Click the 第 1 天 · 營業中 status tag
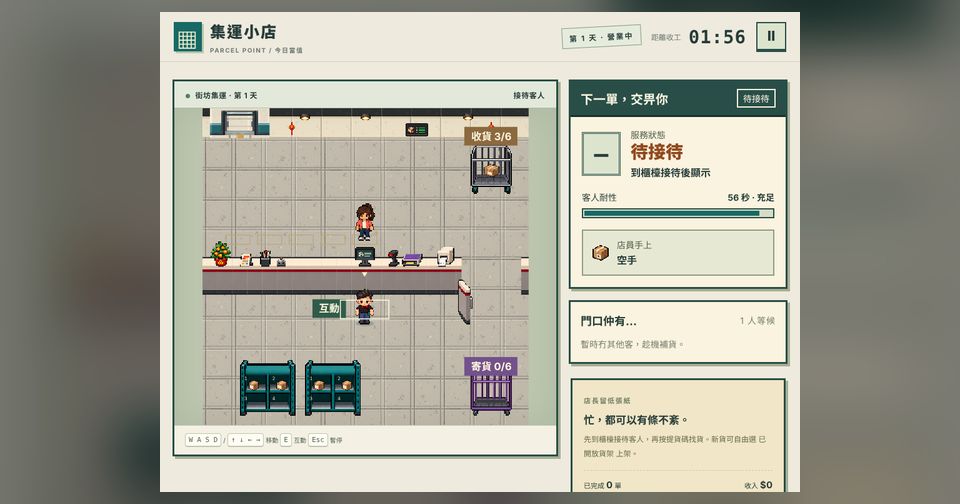This screenshot has height=504, width=960. tap(601, 37)
